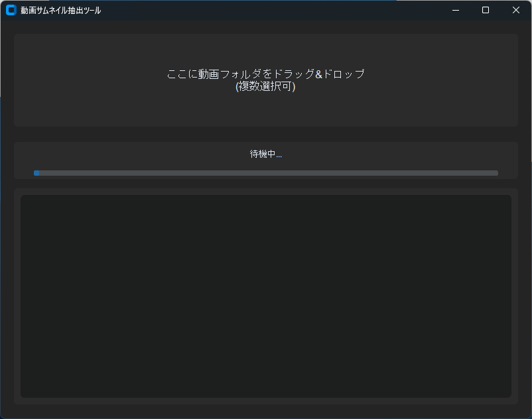
Task: Click the top edge of the results panel
Action: 265,196
